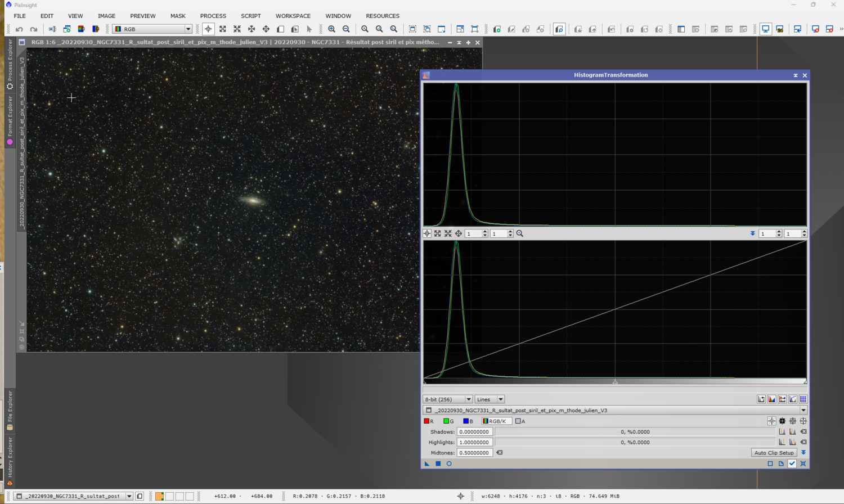This screenshot has height=504, width=844.
Task: Click the midtones triangle slider under the histogram
Action: pos(615,382)
